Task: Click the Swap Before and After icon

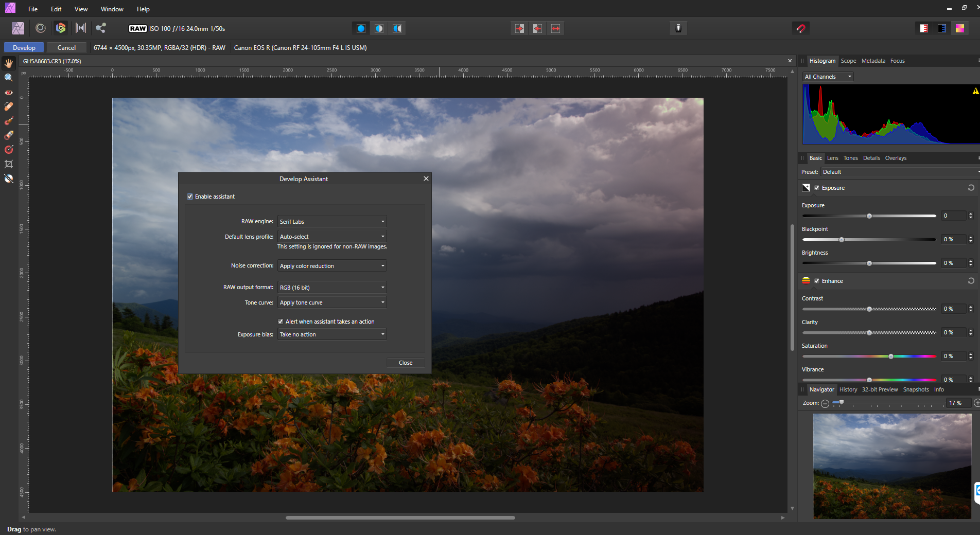Action: coord(556,28)
